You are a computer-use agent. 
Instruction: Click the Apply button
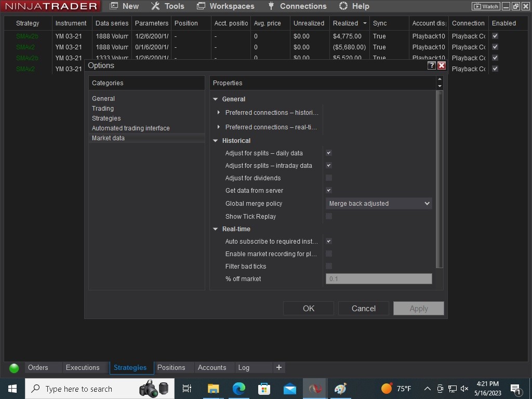tap(418, 309)
